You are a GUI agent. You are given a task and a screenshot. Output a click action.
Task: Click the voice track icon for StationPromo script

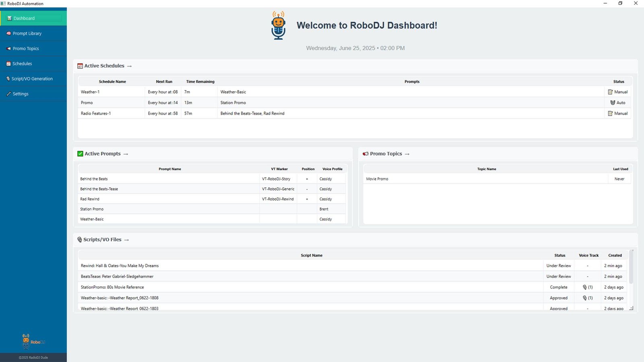585,287
